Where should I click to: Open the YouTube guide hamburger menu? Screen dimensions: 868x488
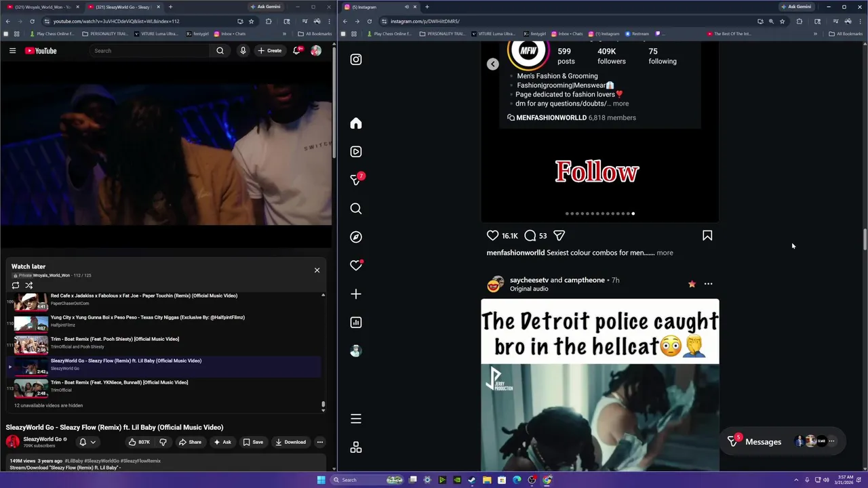(x=12, y=51)
